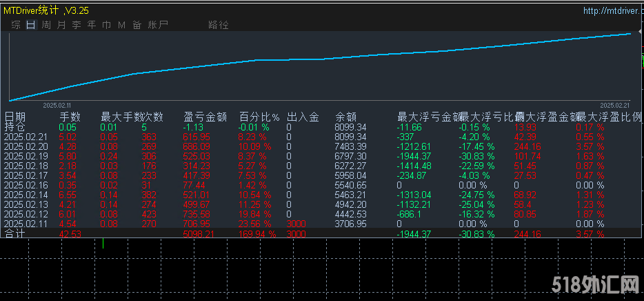Click the 合计 total row label

click(14, 235)
